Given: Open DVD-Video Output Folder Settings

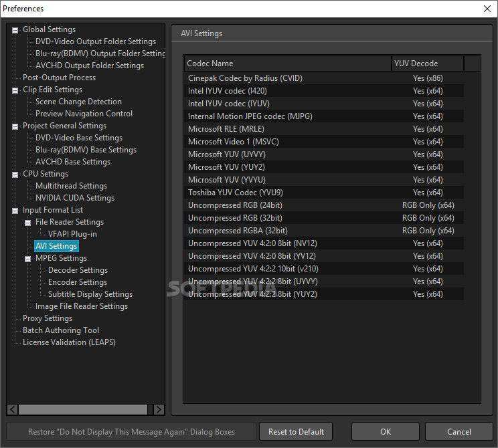Looking at the screenshot, I should click(x=96, y=41).
